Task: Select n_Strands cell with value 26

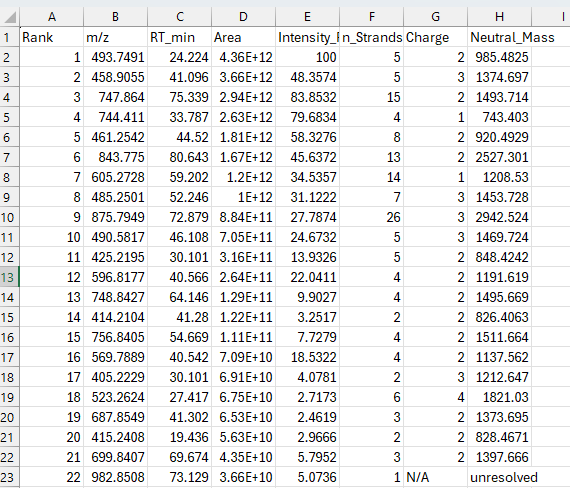Action: [x=372, y=217]
